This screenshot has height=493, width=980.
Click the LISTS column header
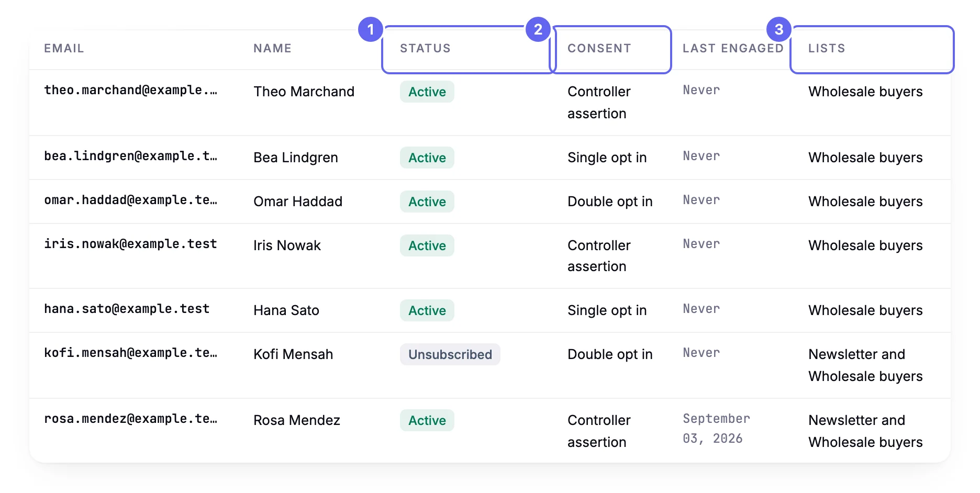click(x=827, y=48)
